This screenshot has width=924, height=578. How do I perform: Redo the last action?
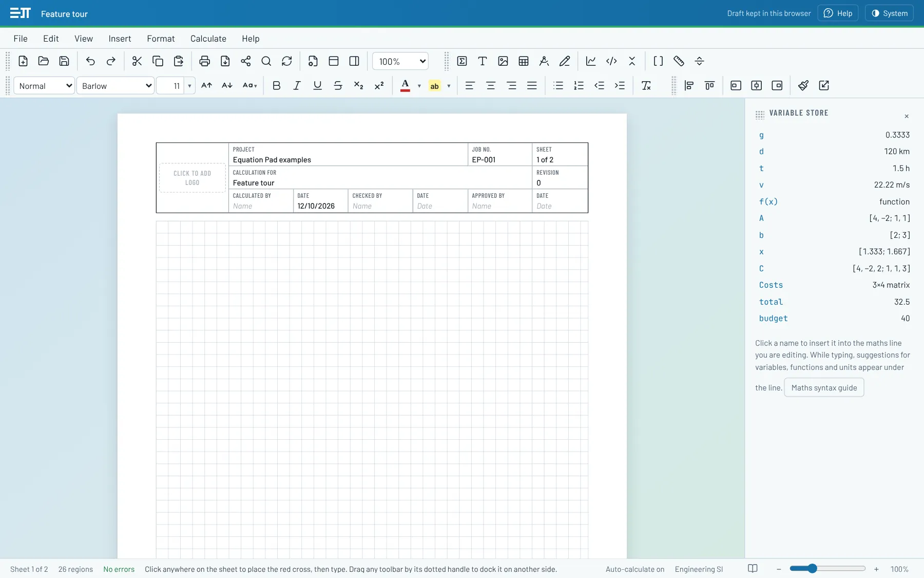[111, 61]
